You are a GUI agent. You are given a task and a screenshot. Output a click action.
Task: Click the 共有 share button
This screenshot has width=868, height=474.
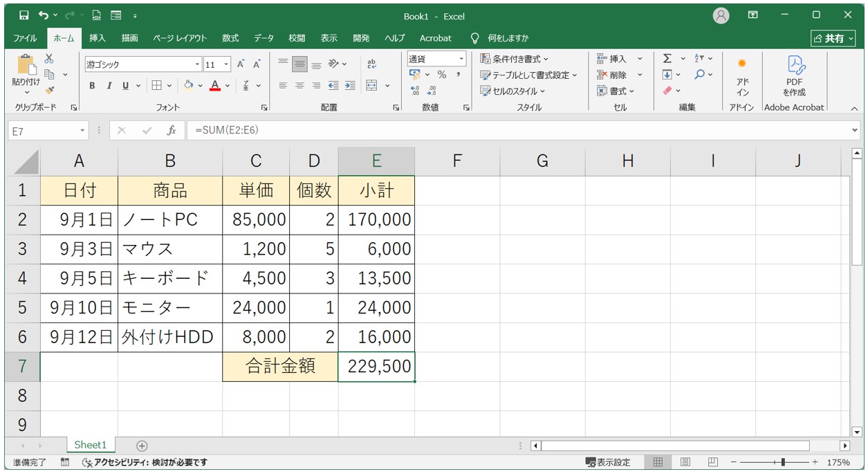[833, 39]
